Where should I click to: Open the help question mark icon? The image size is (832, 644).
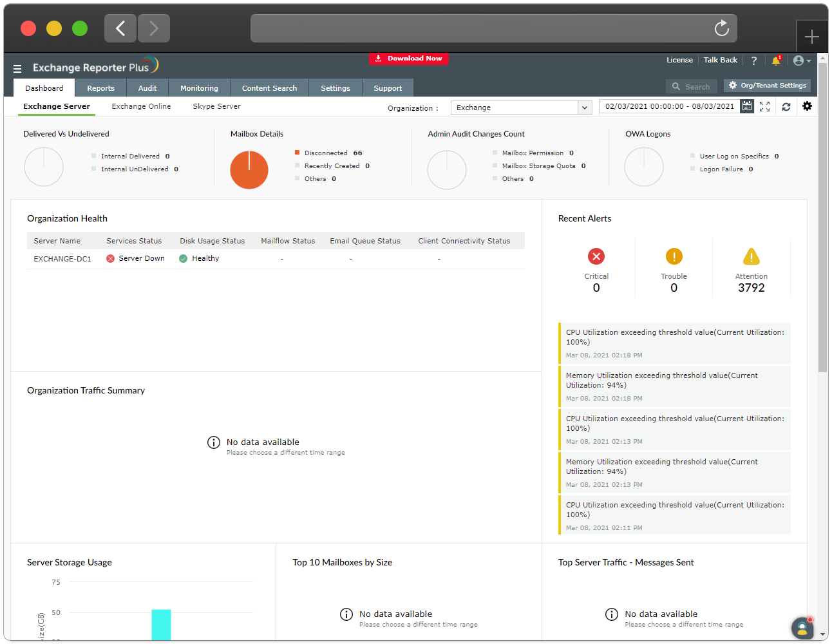coord(754,61)
